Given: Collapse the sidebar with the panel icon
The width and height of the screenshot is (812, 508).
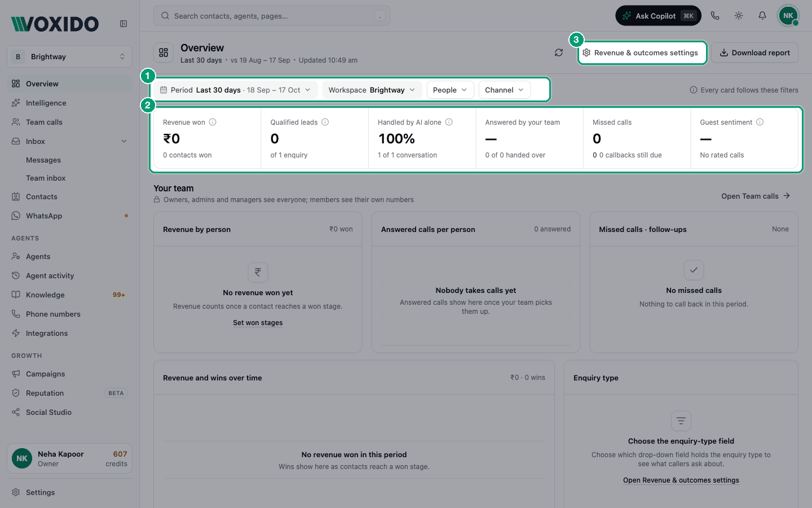Looking at the screenshot, I should (x=123, y=24).
